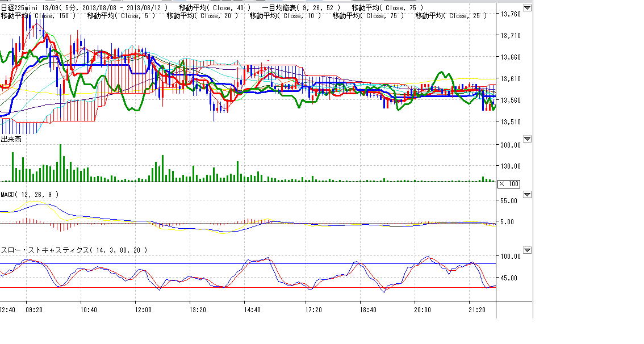
Task: Click the 14:40 time axis marker
Action: (x=252, y=310)
